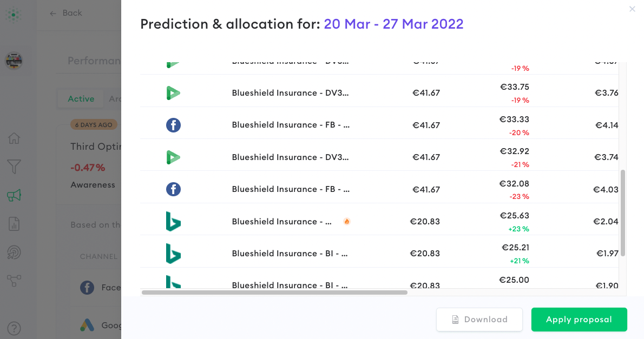Click the green megaphone campaigns icon
Image resolution: width=644 pixels, height=339 pixels.
tap(14, 196)
